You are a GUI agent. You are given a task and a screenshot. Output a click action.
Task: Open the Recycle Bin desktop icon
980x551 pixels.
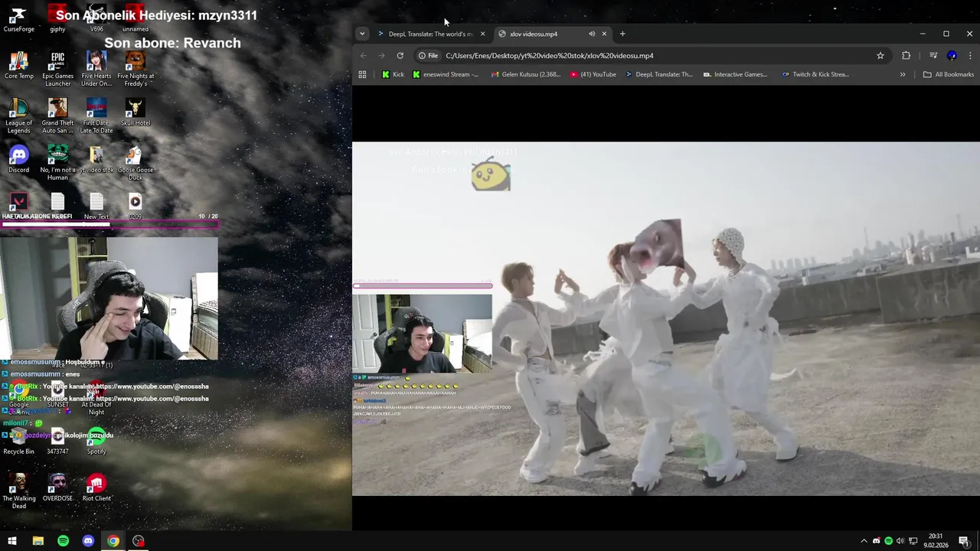18,441
